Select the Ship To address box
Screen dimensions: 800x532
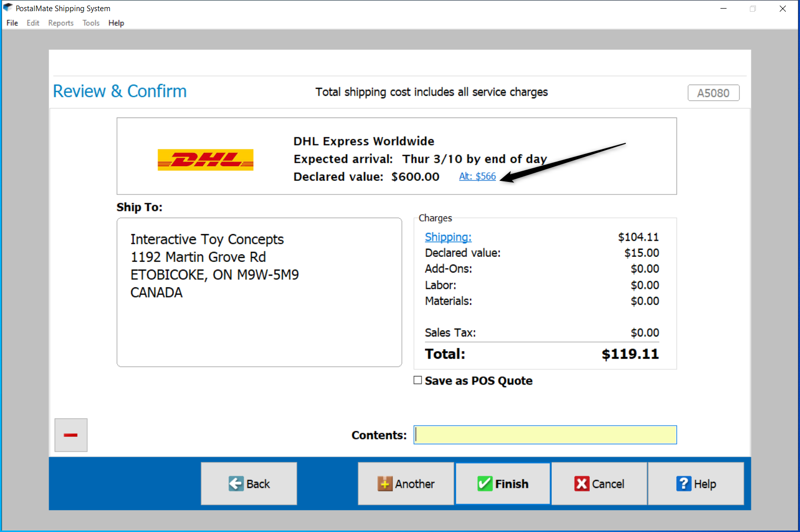[x=259, y=292]
